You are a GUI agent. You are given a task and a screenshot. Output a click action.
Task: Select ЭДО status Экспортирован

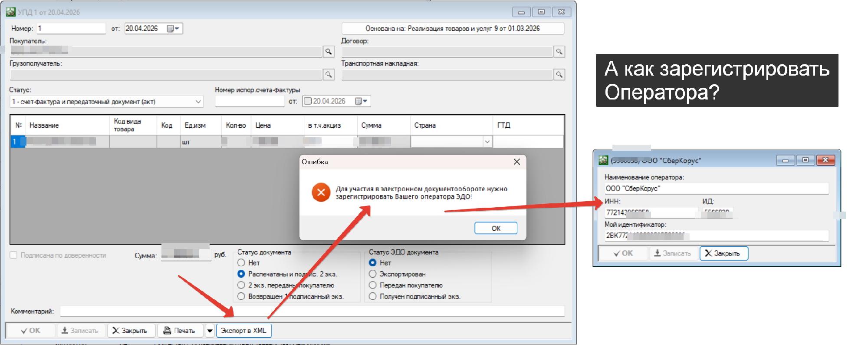click(372, 274)
